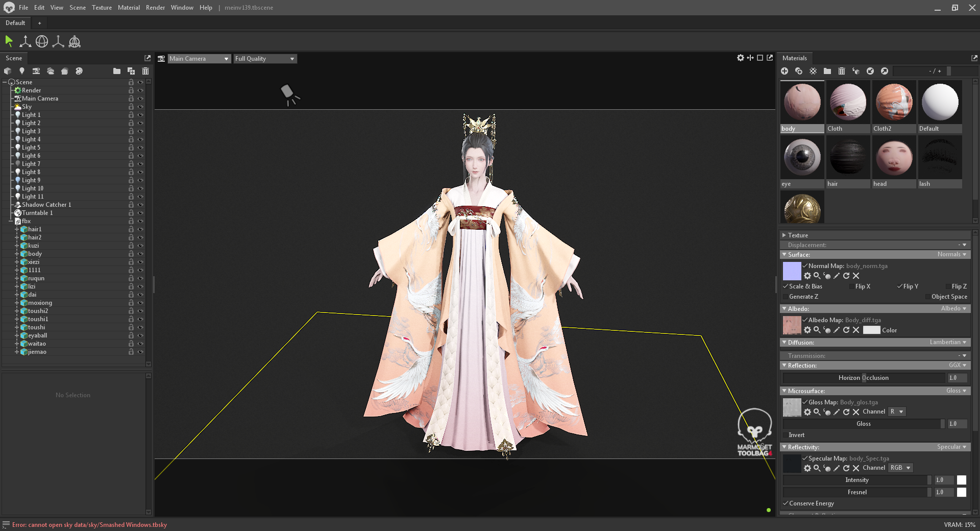Enable the Flip Z checkbox

[x=948, y=286]
